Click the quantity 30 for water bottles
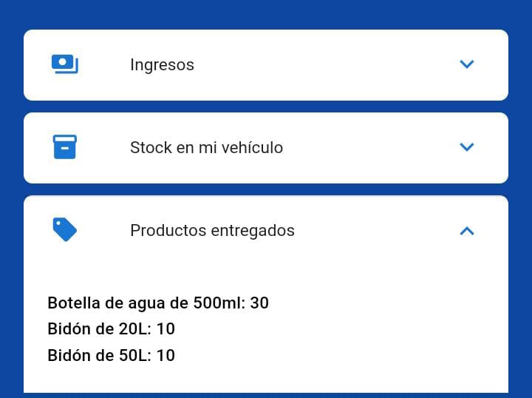Screen dimensions: 532x398 click(259, 303)
